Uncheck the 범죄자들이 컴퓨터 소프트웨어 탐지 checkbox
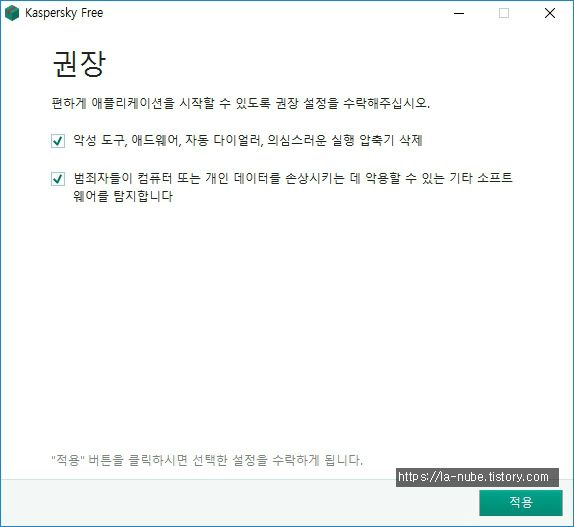 coord(58,179)
